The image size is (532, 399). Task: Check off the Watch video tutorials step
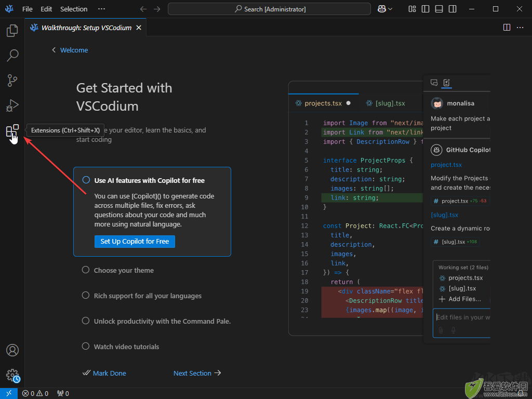[x=86, y=346]
